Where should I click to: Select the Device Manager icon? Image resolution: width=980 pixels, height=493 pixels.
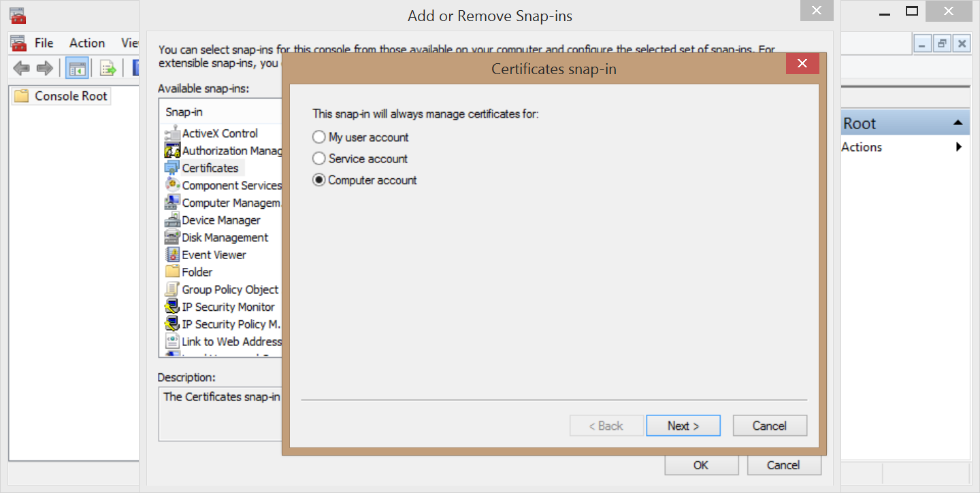pos(172,220)
